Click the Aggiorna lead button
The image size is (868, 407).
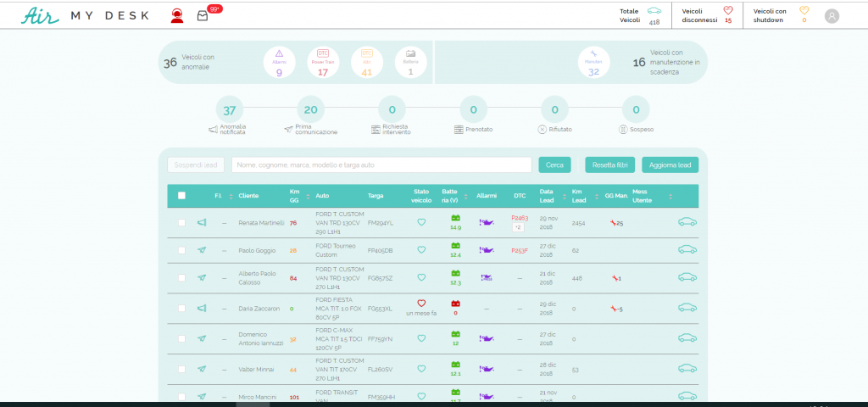(x=670, y=165)
